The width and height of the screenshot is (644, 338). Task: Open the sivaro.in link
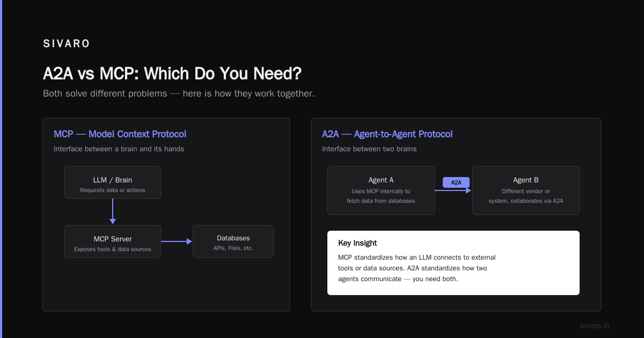pos(595,326)
